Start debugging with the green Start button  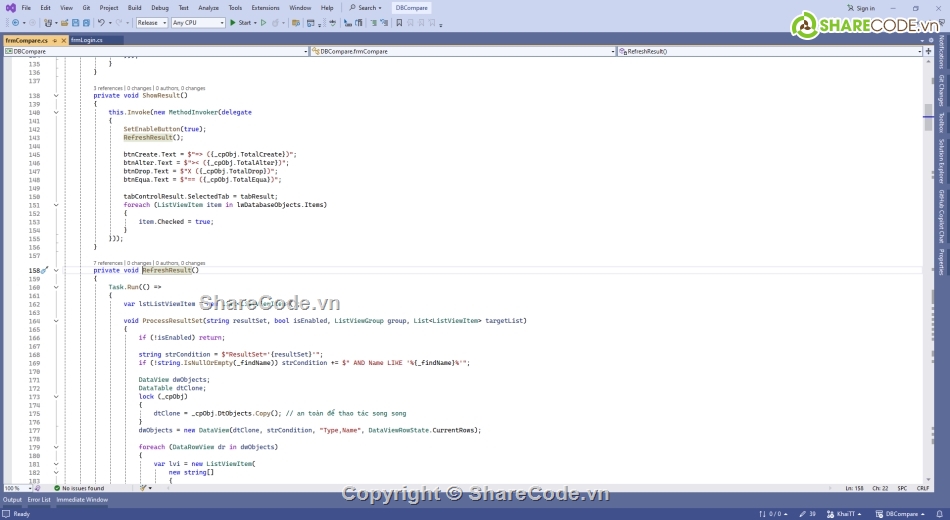click(x=241, y=22)
